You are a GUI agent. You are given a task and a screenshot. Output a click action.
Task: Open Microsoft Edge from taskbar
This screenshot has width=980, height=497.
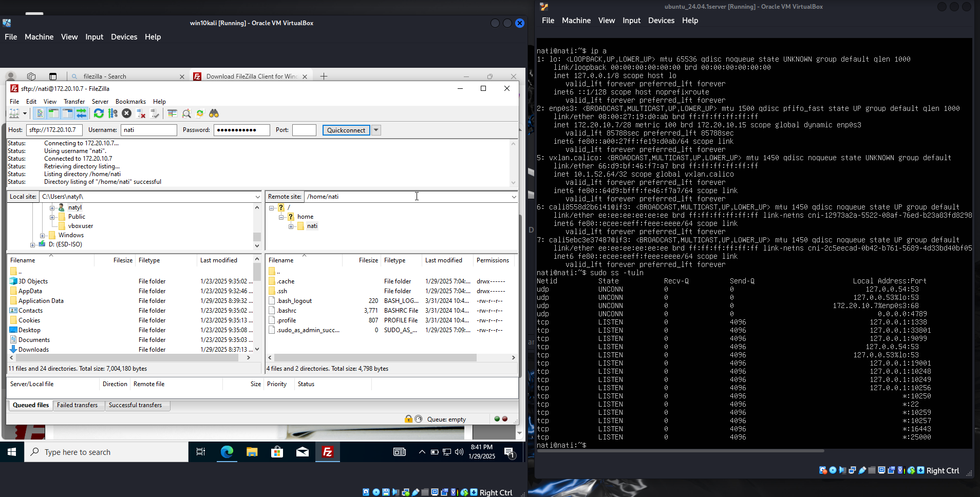[x=227, y=452]
